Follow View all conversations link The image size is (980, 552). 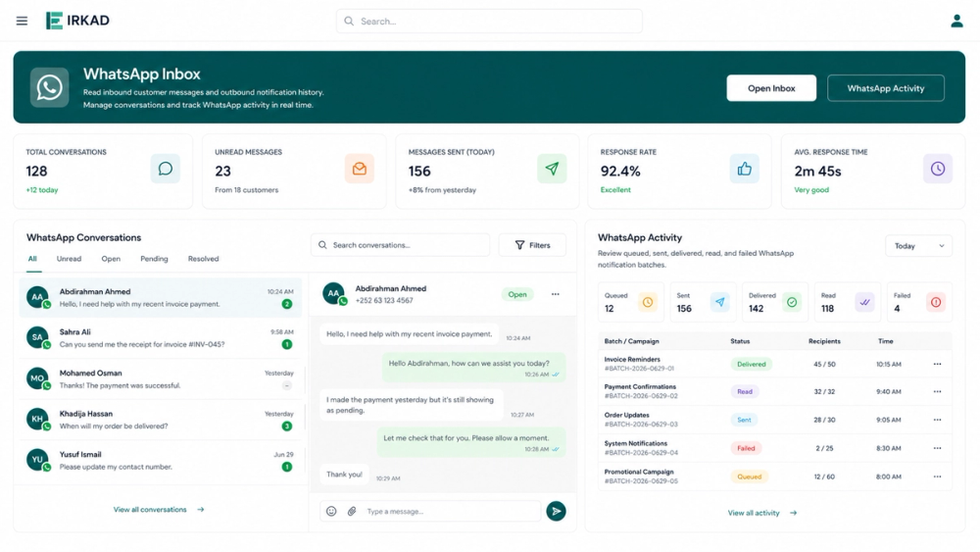159,510
